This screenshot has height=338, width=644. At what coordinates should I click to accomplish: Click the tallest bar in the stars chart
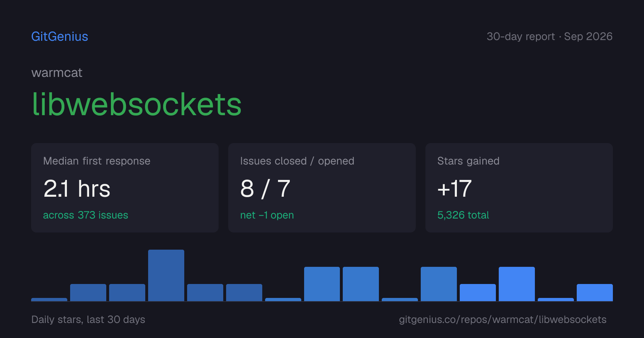pyautogui.click(x=166, y=275)
